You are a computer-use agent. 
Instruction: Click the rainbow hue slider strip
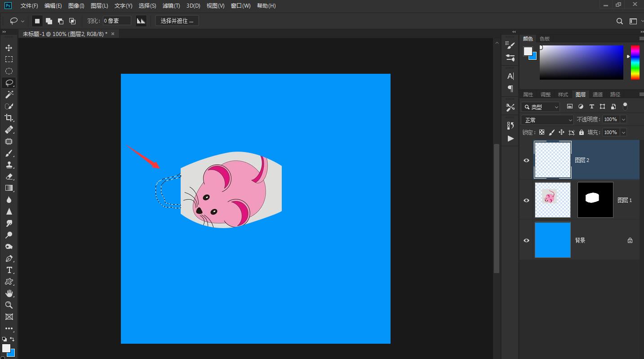(635, 62)
